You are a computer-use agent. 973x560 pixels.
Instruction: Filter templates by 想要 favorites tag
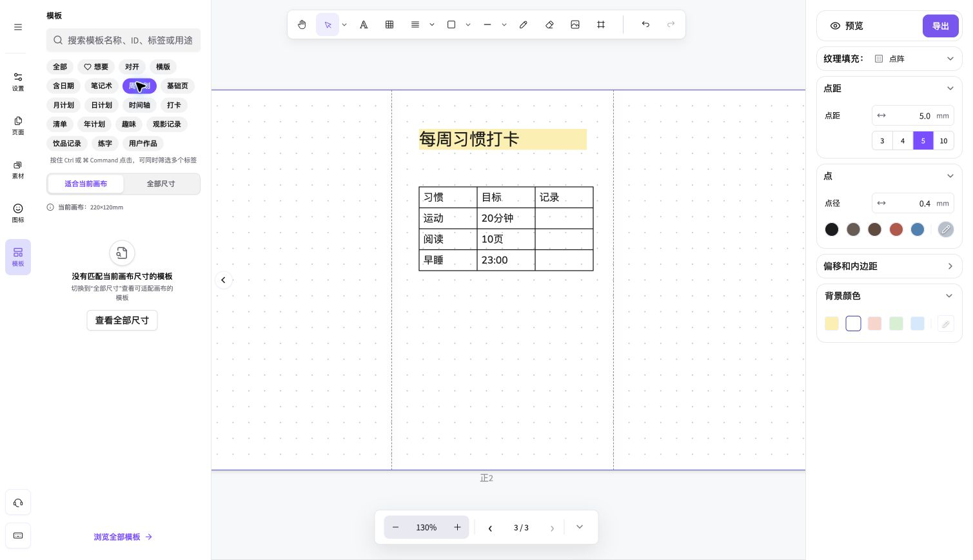click(96, 67)
